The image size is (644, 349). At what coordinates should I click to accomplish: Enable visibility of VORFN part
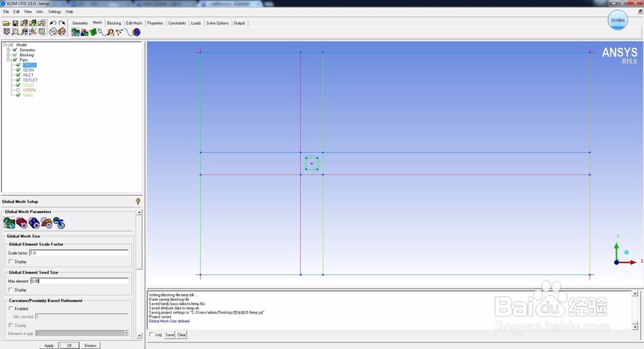click(x=18, y=90)
